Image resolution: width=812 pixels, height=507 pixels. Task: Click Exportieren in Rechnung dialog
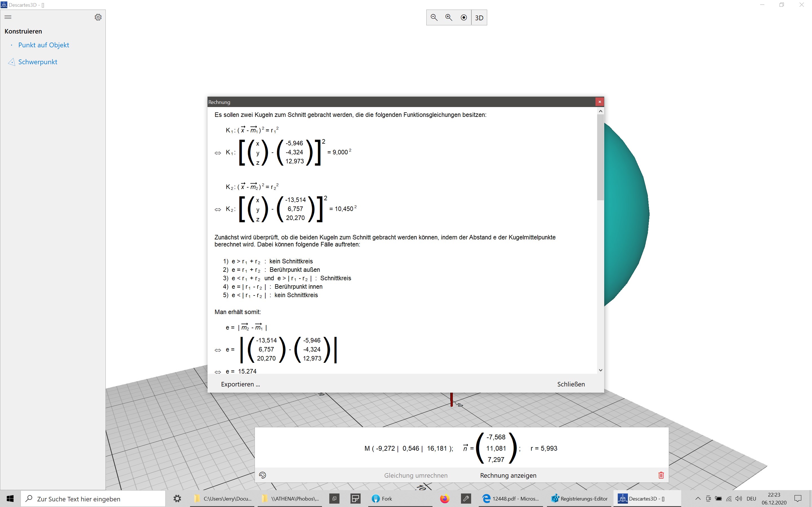click(x=240, y=384)
